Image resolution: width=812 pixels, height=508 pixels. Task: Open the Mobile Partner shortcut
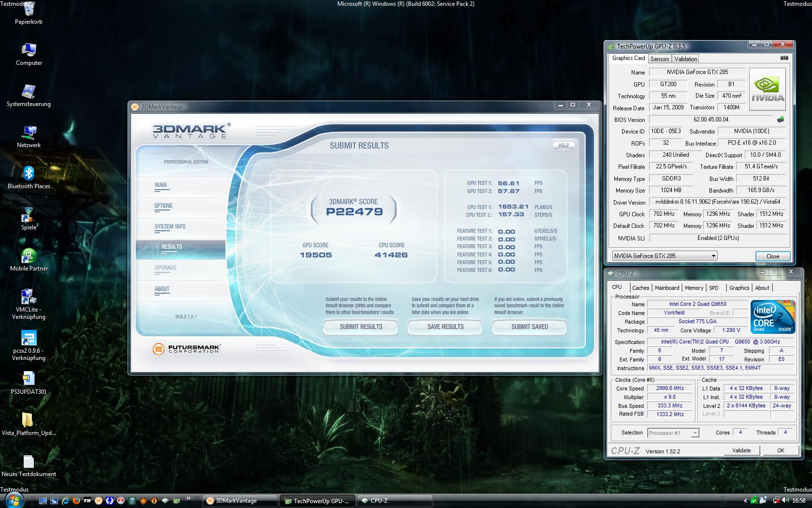(29, 255)
